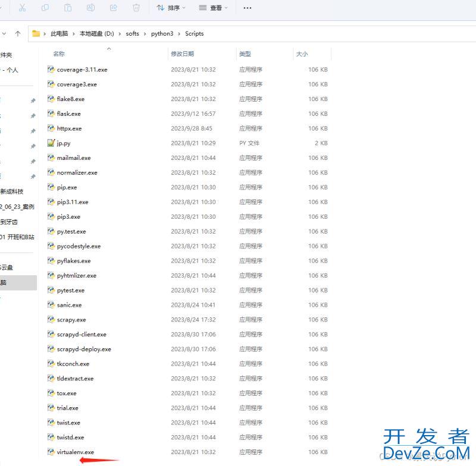
Task: Select the twistd.exe file name
Action: point(70,437)
